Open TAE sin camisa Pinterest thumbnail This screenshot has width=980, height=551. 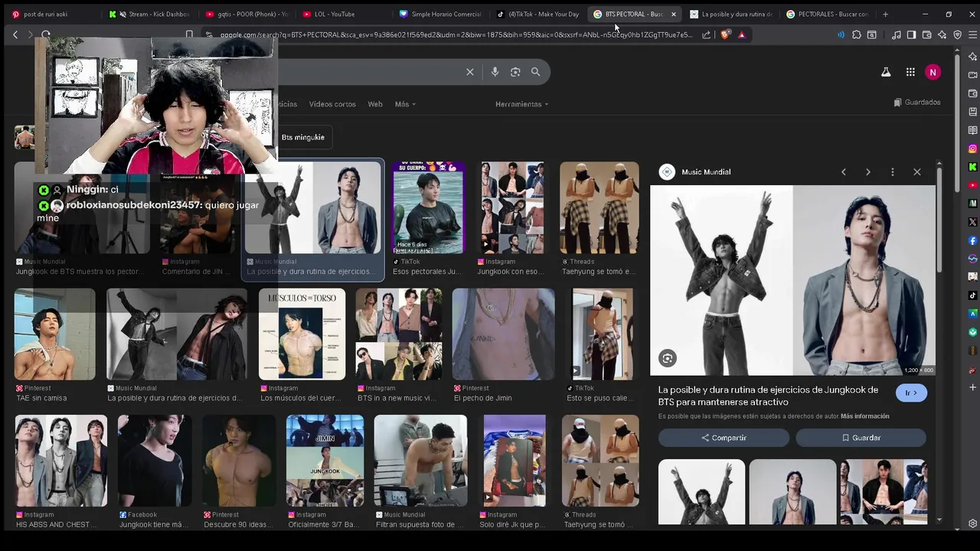pos(55,334)
